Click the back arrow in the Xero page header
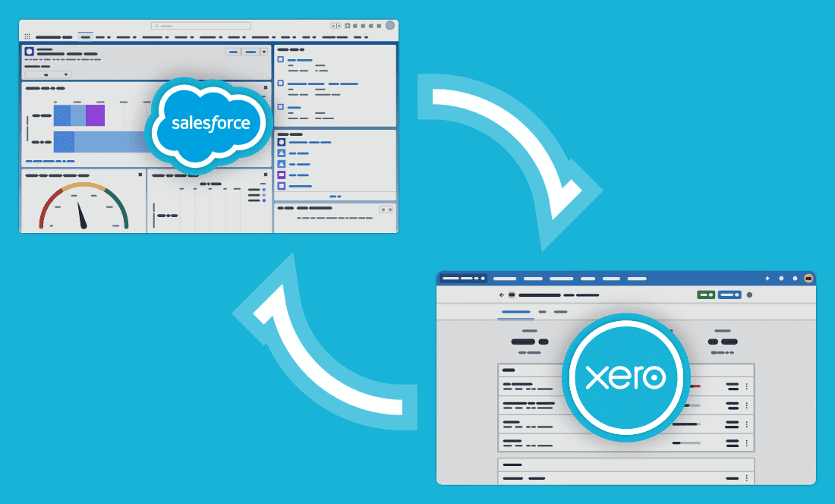835x504 pixels. pos(501,295)
